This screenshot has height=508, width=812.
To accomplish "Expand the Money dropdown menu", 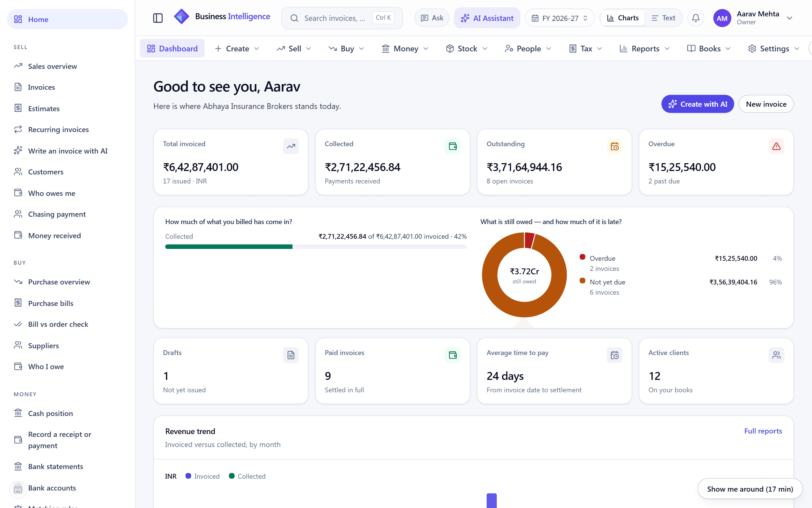I will pyautogui.click(x=405, y=49).
